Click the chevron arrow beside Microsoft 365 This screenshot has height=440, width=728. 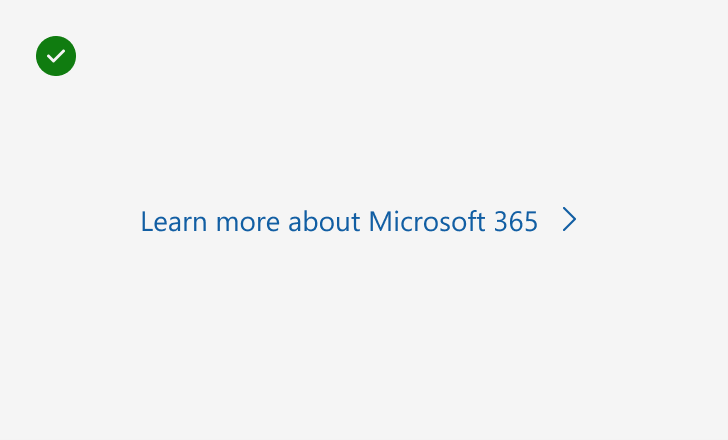[x=569, y=219]
